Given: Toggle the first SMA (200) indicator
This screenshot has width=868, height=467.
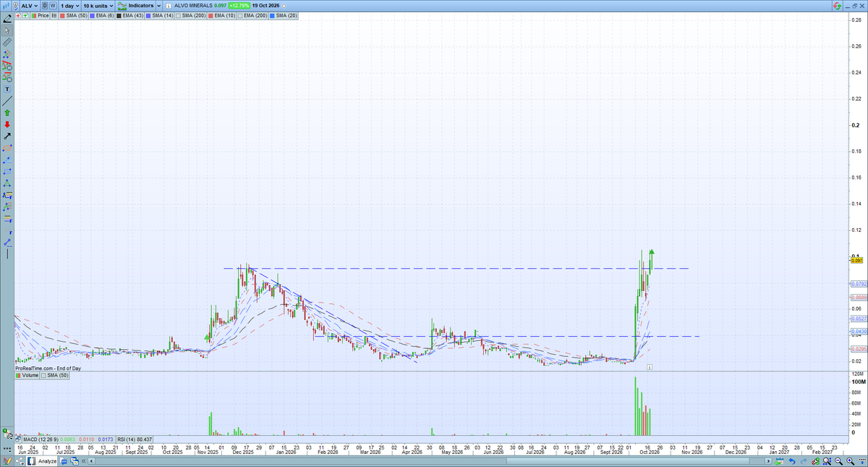Looking at the screenshot, I should click(190, 15).
